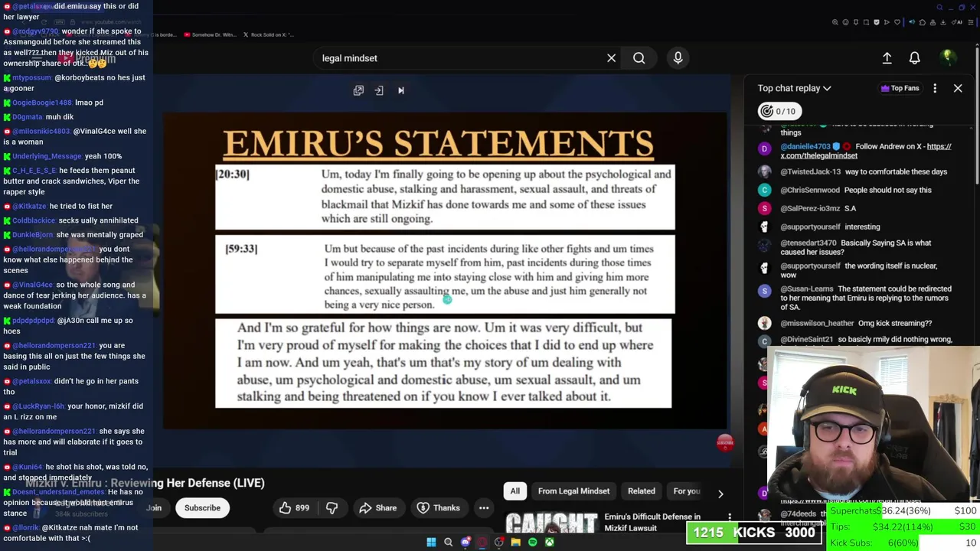The height and width of the screenshot is (551, 980).
Task: Open chat options three-dot menu
Action: point(935,88)
